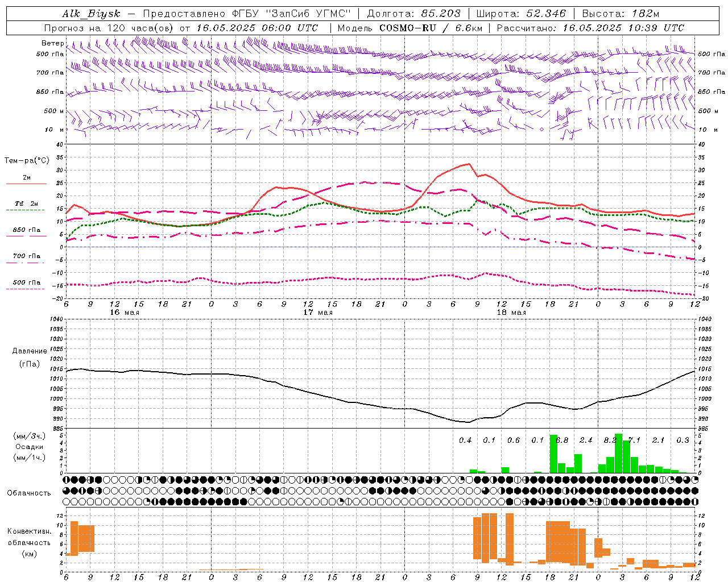Click the (км) unit label under convective cloudiness
The width and height of the screenshot is (728, 582).
pos(30,553)
